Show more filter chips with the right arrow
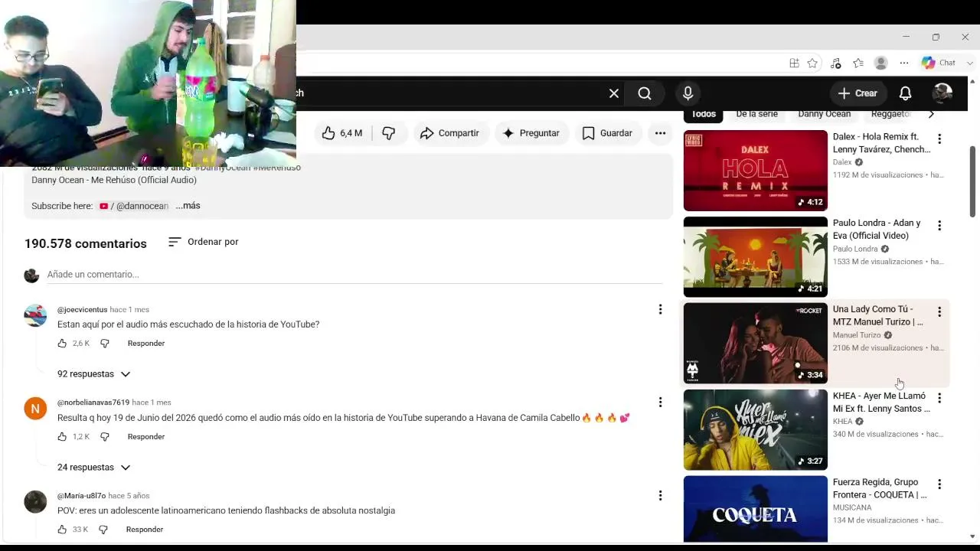Image resolution: width=980 pixels, height=551 pixels. coord(931,114)
